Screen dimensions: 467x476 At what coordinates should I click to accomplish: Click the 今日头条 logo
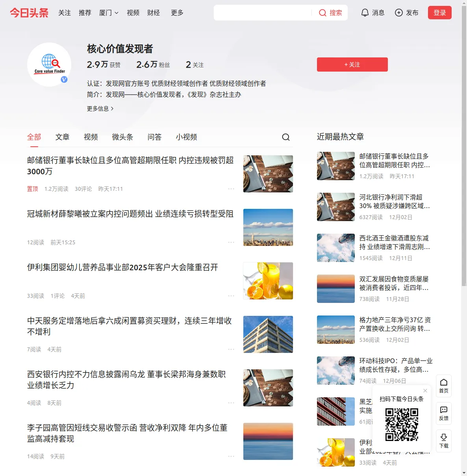pyautogui.click(x=29, y=13)
